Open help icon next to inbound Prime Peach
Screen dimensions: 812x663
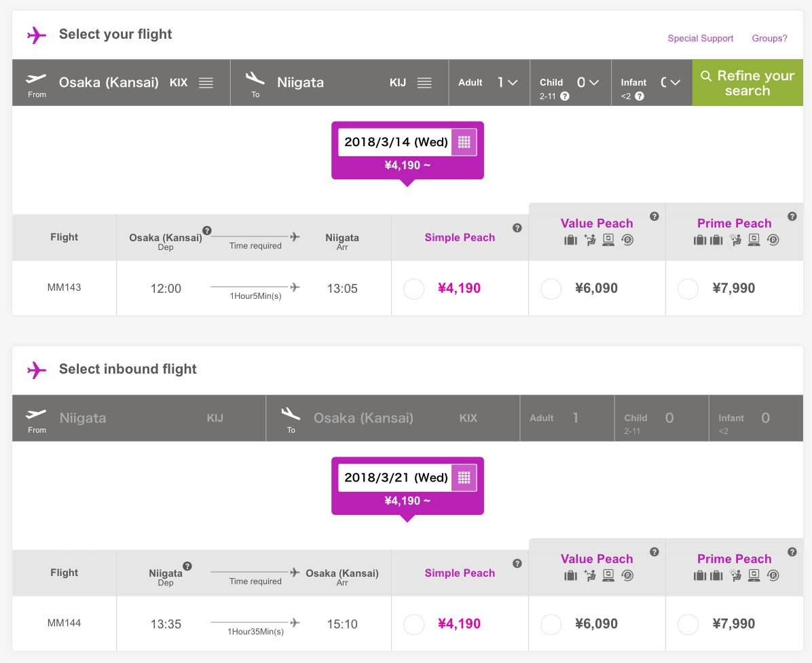point(792,552)
